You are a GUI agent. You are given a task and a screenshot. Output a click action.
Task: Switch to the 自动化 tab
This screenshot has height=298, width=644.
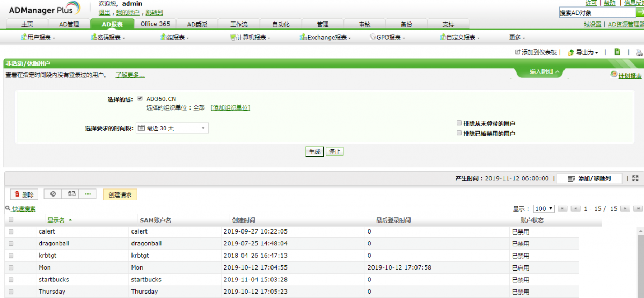point(281,24)
